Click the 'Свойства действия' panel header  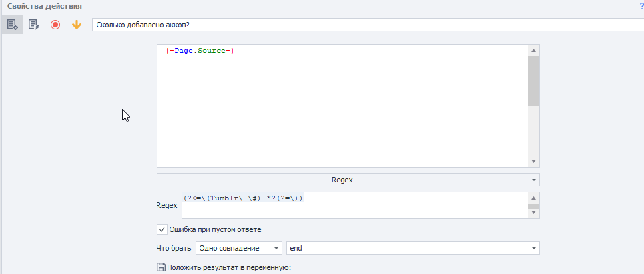[44, 6]
